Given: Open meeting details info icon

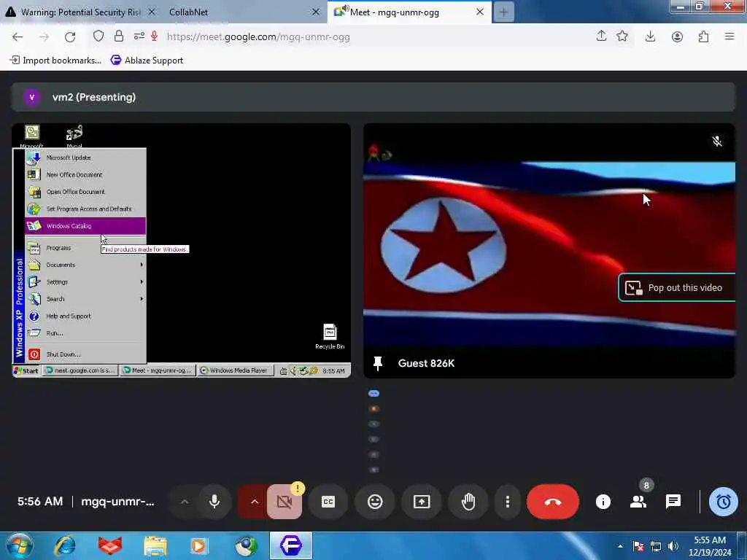Looking at the screenshot, I should point(603,502).
